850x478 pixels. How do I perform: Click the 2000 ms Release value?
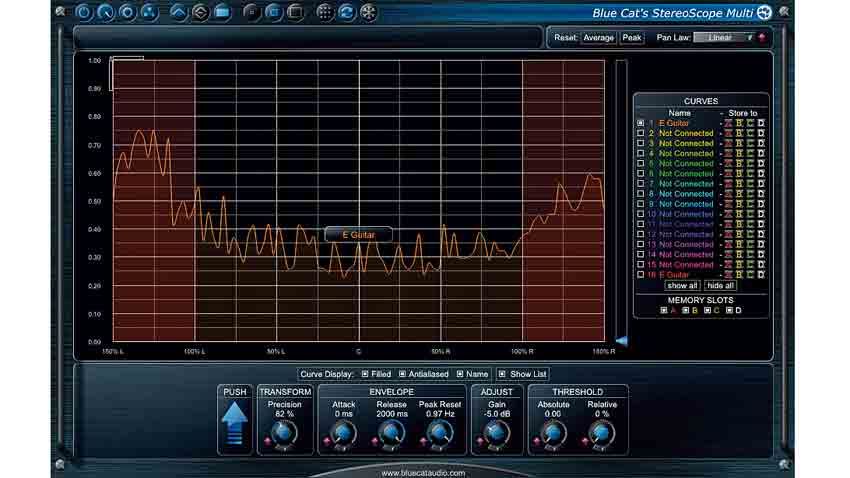coord(391,414)
